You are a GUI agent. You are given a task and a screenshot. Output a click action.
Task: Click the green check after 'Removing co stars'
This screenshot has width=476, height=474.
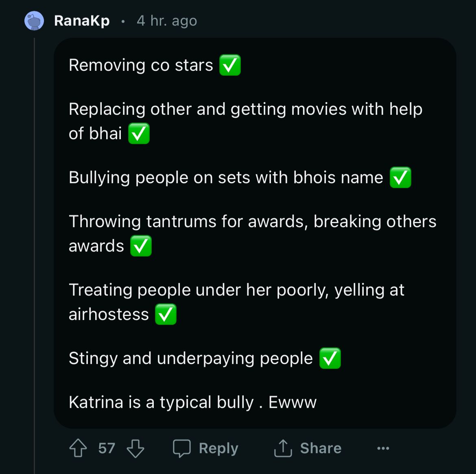(x=230, y=65)
